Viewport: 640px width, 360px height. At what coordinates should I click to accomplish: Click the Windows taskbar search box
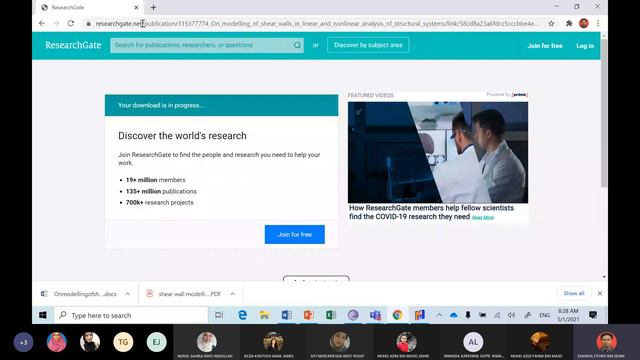[131, 315]
